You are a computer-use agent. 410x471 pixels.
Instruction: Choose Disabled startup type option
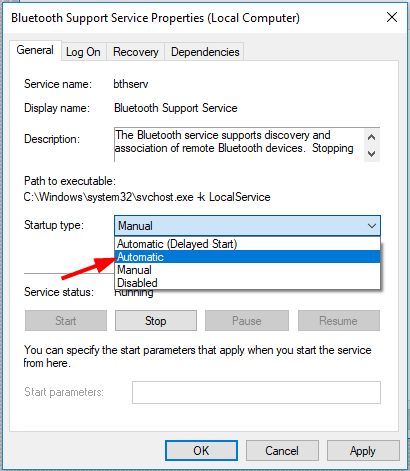(247, 283)
